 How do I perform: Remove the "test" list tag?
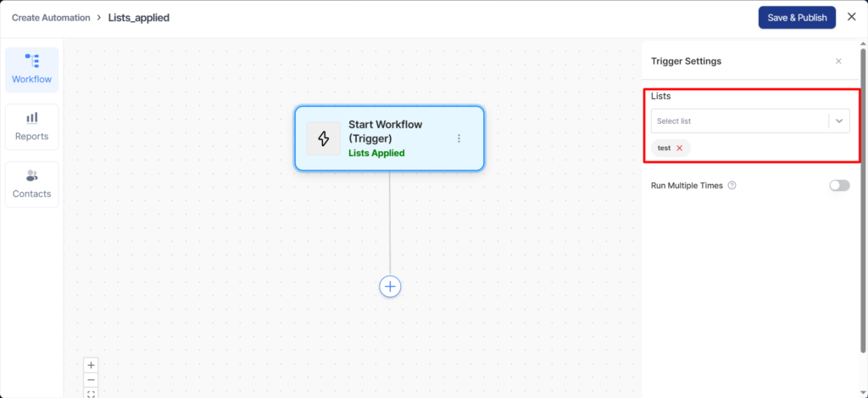[679, 148]
